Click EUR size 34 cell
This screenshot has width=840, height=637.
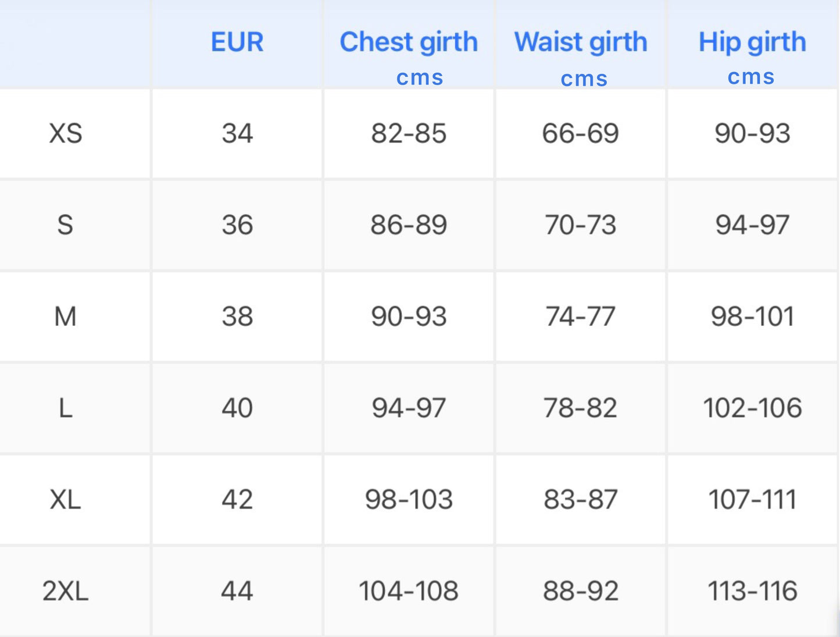[237, 134]
